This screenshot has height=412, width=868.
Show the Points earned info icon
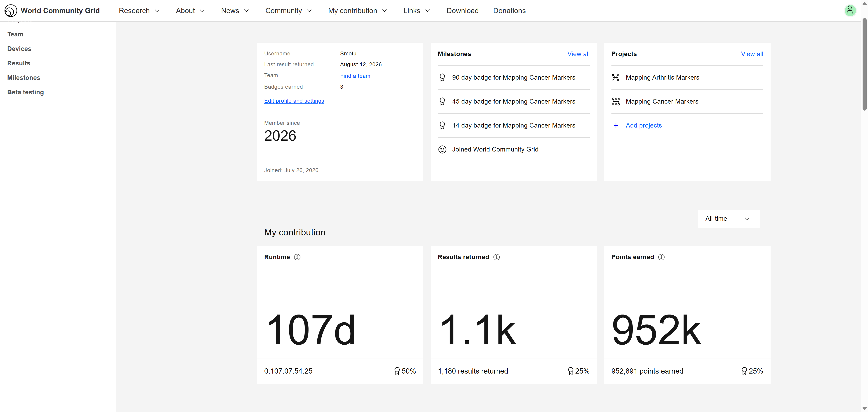661,257
